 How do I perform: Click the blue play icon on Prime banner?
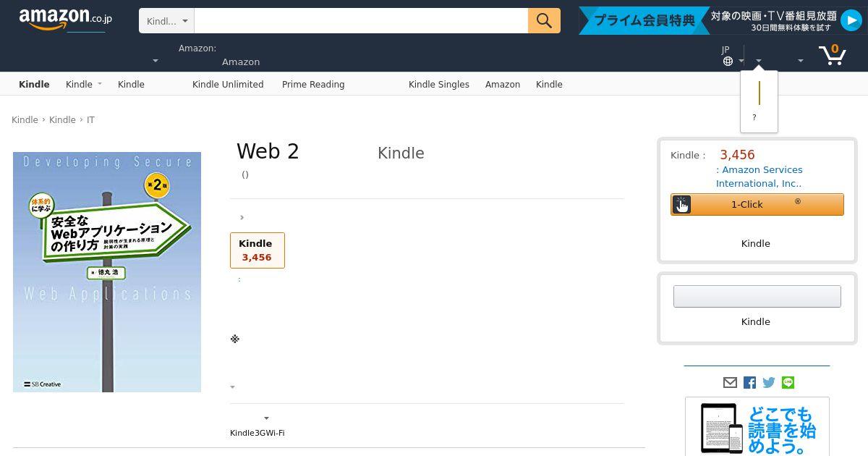851,21
